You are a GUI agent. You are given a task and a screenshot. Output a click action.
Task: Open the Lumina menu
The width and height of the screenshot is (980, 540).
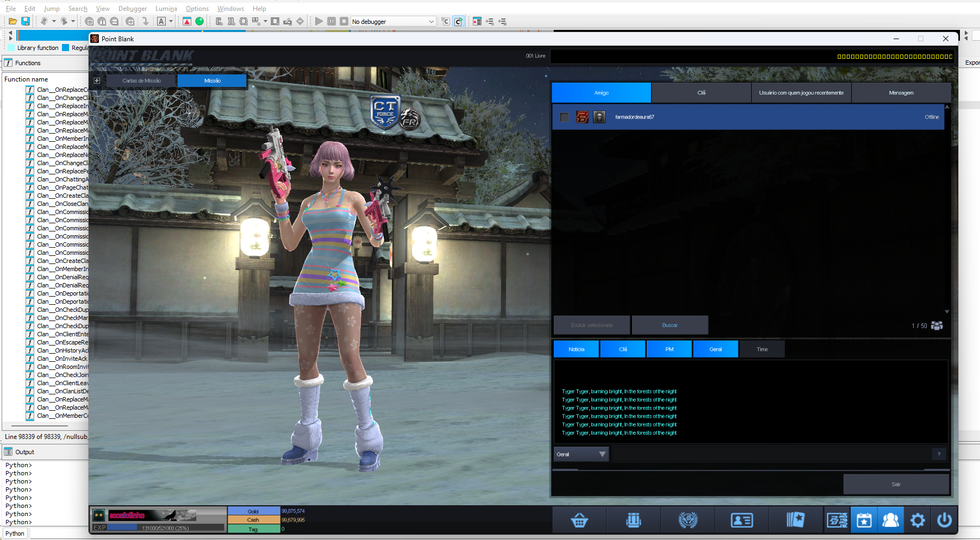166,8
